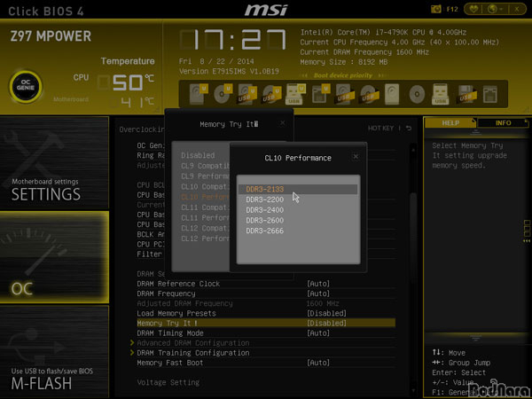Select UEFI hard disk boot device icon

pos(199,94)
